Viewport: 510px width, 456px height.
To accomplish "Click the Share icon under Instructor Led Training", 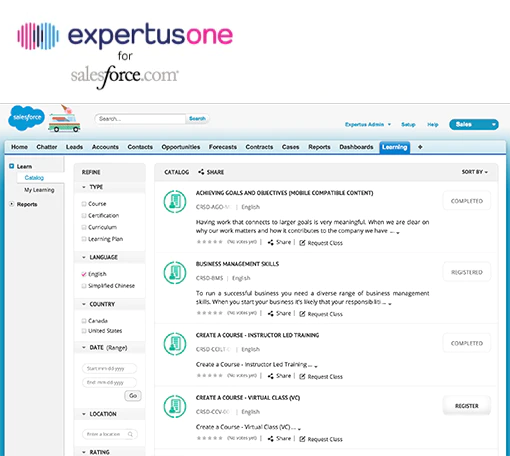I will pyautogui.click(x=271, y=376).
